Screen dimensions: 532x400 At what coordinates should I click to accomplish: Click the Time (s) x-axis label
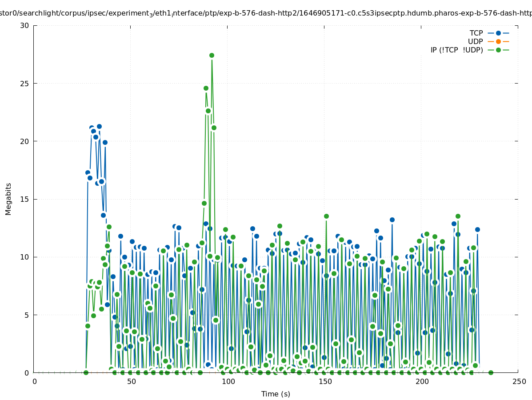tap(276, 394)
